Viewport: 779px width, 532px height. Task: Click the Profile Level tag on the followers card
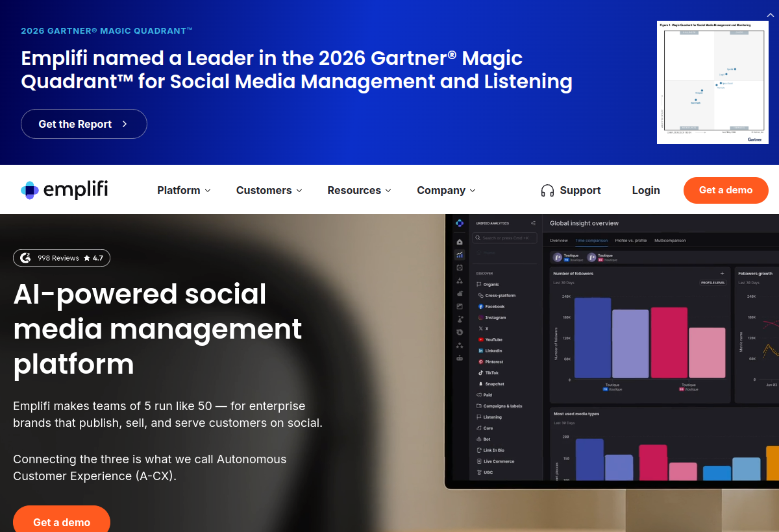tap(713, 283)
